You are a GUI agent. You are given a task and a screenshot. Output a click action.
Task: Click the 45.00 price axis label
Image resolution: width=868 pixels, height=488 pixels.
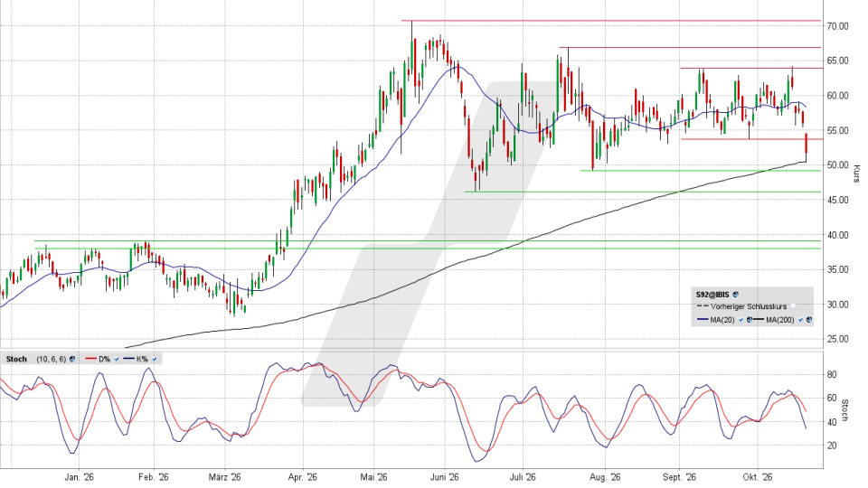838,200
